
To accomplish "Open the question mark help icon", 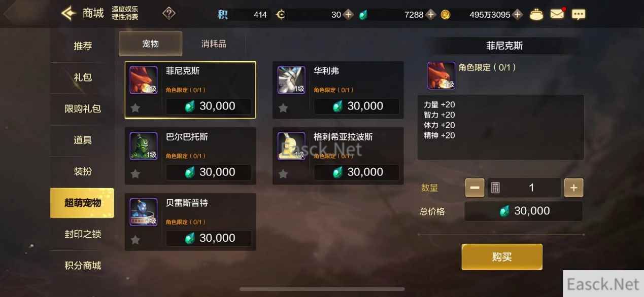I will 169,14.
